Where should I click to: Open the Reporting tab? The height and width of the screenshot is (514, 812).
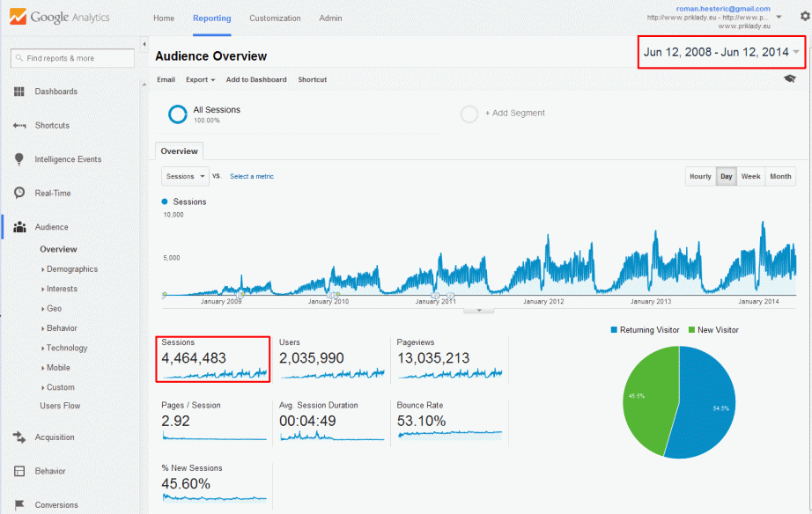pos(211,18)
